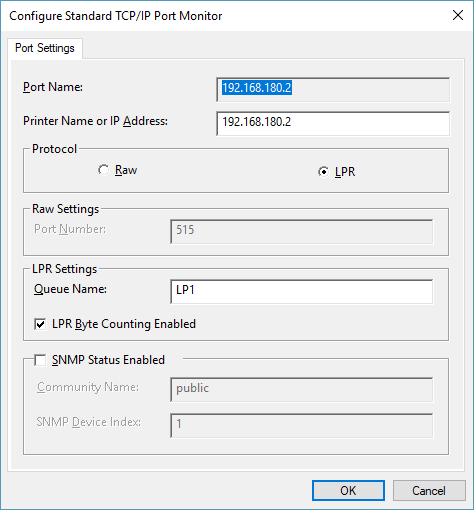Click the LPR Byte Counting Enabled label

click(124, 324)
